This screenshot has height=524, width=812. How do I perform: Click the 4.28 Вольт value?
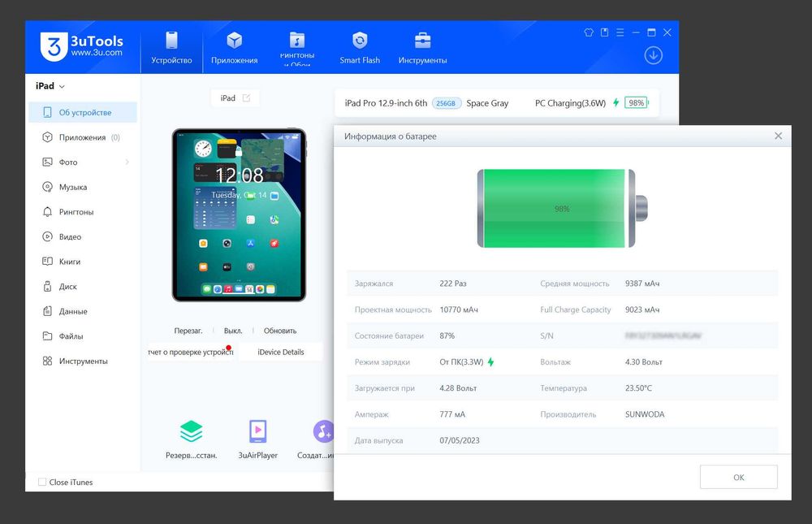[x=458, y=388]
